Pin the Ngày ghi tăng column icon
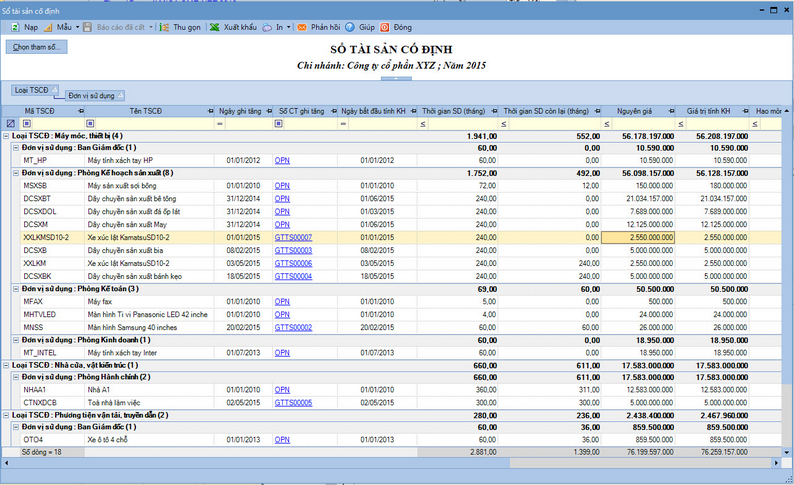This screenshot has height=485, width=794. [x=268, y=111]
